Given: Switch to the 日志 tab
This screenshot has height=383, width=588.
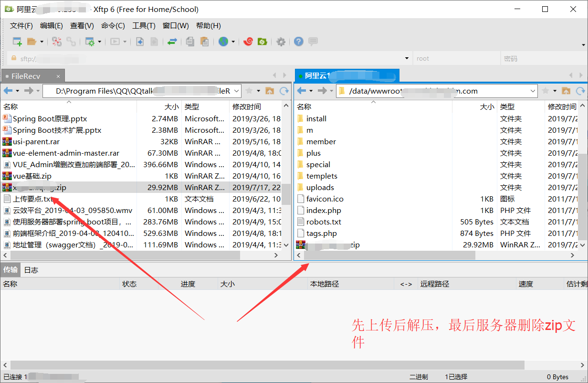Looking at the screenshot, I should (31, 270).
